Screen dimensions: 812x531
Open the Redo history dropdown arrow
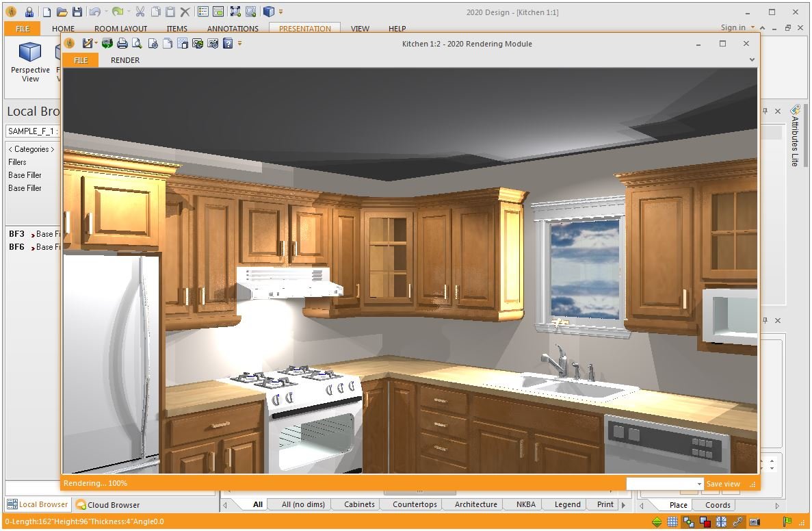(129, 12)
